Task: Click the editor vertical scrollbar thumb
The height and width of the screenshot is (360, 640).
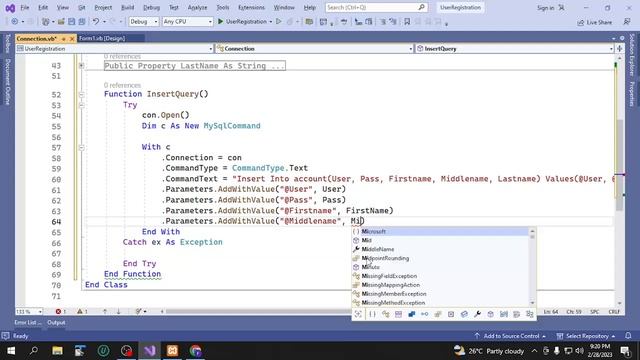Action: click(619, 164)
